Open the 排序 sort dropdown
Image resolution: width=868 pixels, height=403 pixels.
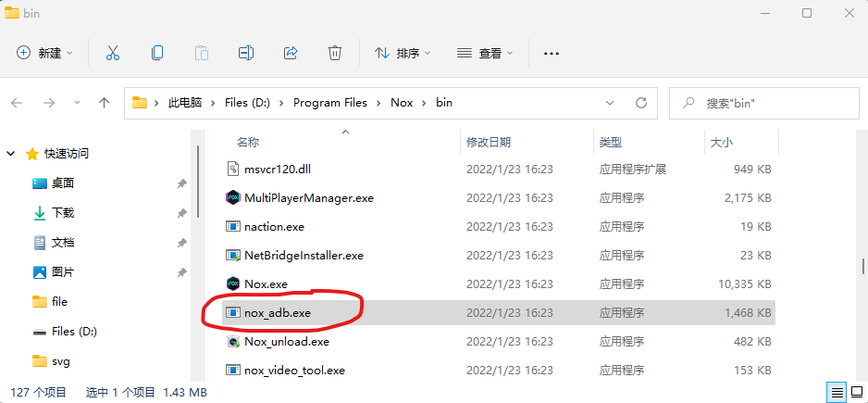(x=403, y=53)
